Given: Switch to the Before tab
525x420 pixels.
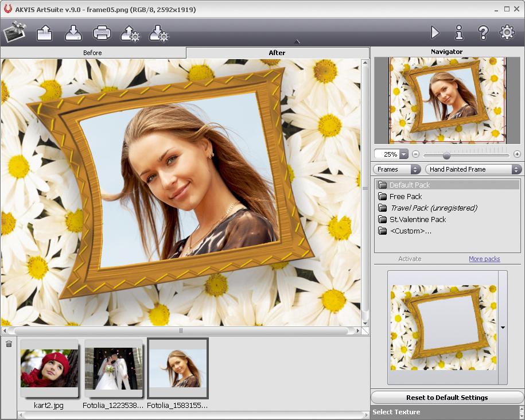Looking at the screenshot, I should (92, 53).
